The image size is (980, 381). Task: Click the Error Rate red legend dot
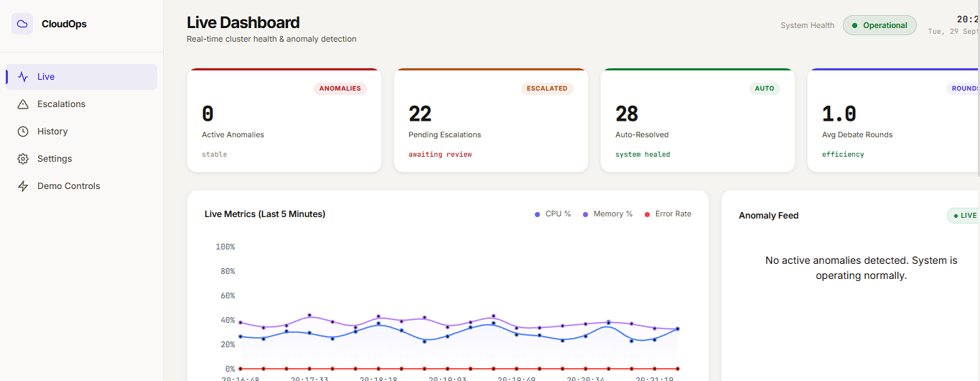[x=647, y=214]
